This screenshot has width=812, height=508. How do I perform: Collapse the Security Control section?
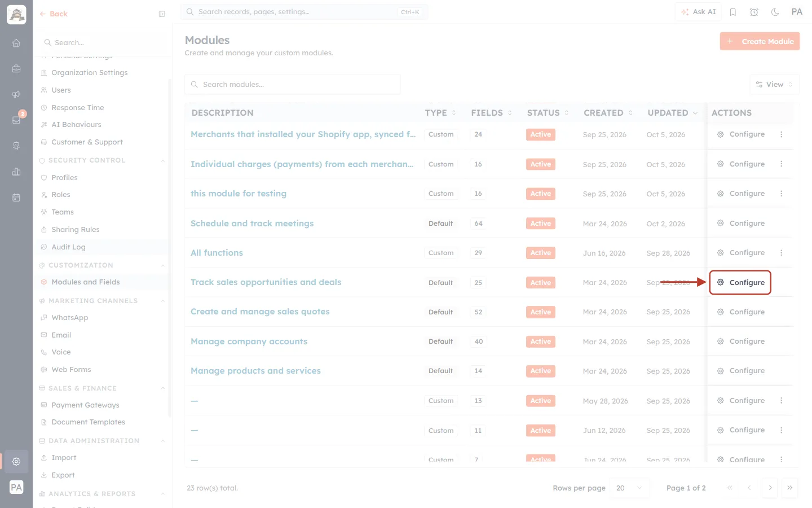click(163, 160)
